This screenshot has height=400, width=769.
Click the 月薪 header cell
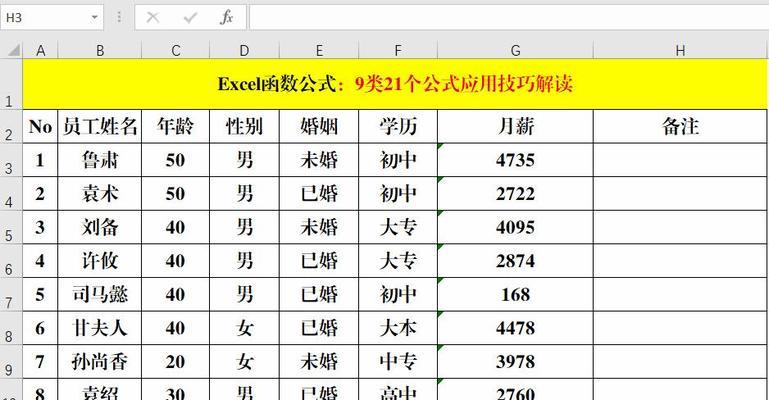pyautogui.click(x=515, y=126)
